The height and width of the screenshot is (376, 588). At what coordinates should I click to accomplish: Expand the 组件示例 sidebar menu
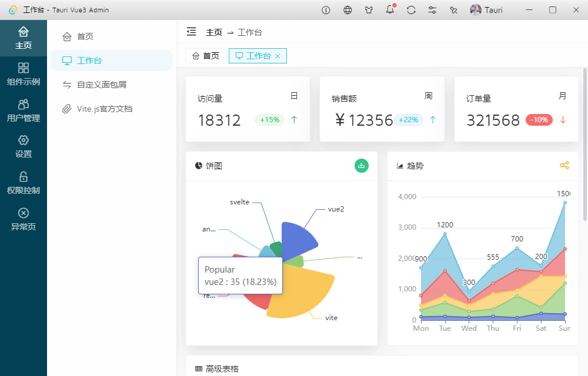(x=24, y=75)
